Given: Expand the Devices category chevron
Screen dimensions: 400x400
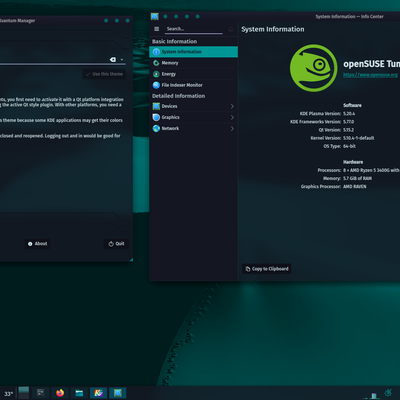Looking at the screenshot, I should pyautogui.click(x=232, y=106).
